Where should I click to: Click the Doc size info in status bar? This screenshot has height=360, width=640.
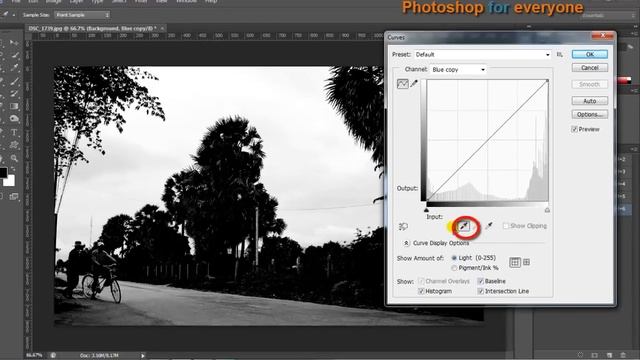pyautogui.click(x=99, y=356)
